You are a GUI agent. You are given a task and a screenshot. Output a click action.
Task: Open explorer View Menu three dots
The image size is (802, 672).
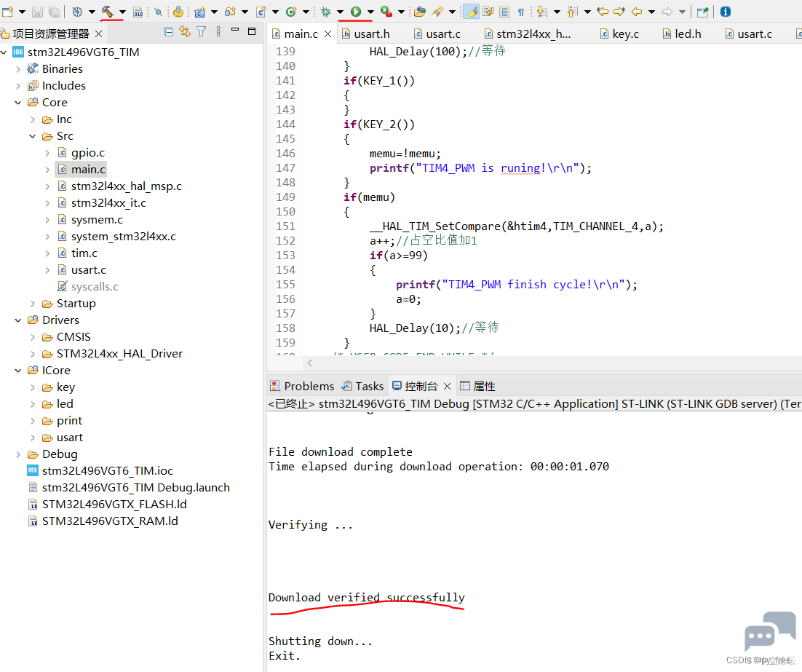(218, 32)
